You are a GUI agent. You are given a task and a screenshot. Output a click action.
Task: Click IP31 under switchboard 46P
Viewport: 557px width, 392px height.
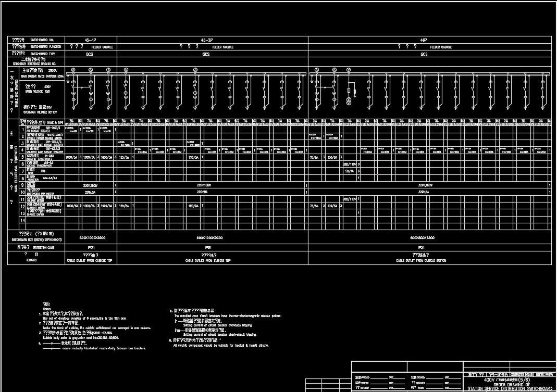[x=422, y=247]
